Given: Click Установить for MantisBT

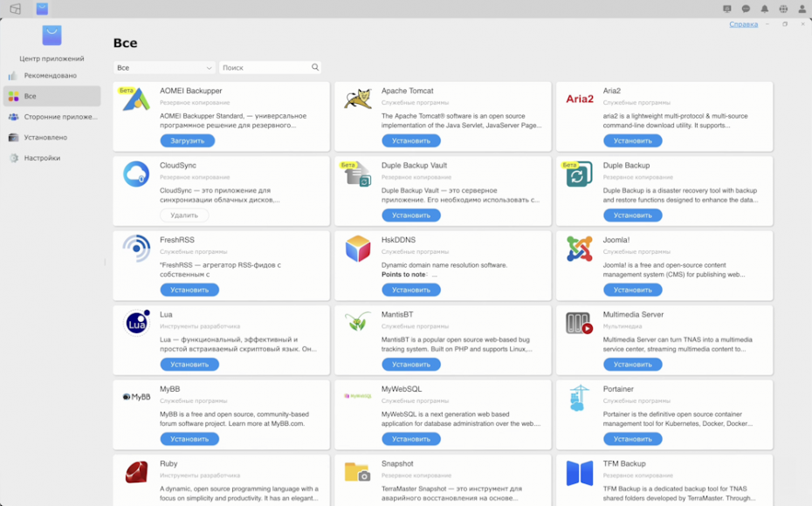Looking at the screenshot, I should (x=411, y=365).
